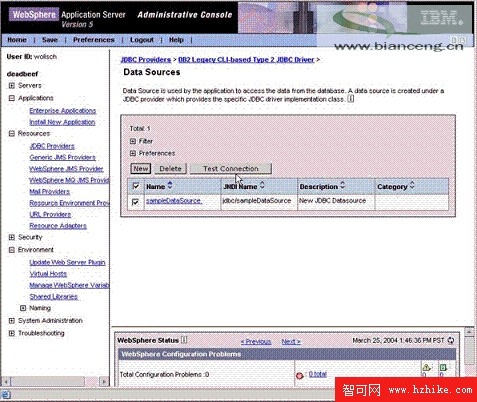This screenshot has height=402, width=477.
Task: Open Resource Environment Providers link
Action: 69,203
